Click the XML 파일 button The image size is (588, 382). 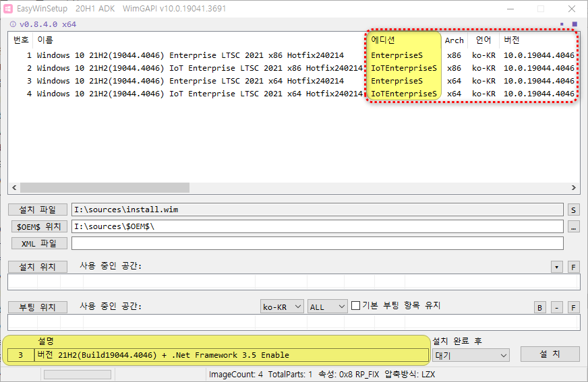pyautogui.click(x=39, y=243)
